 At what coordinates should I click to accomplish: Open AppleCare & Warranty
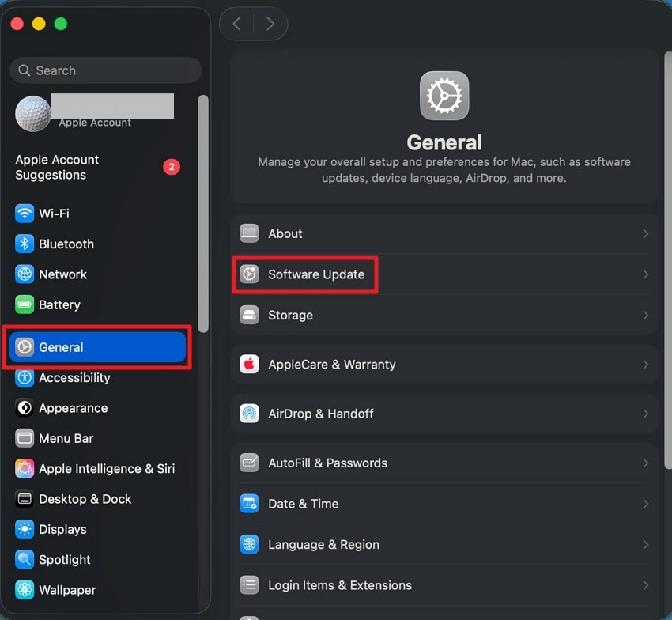point(443,365)
